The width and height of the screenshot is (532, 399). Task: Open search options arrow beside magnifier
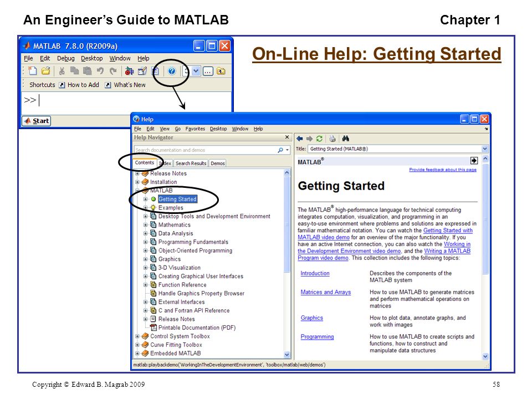(x=288, y=150)
